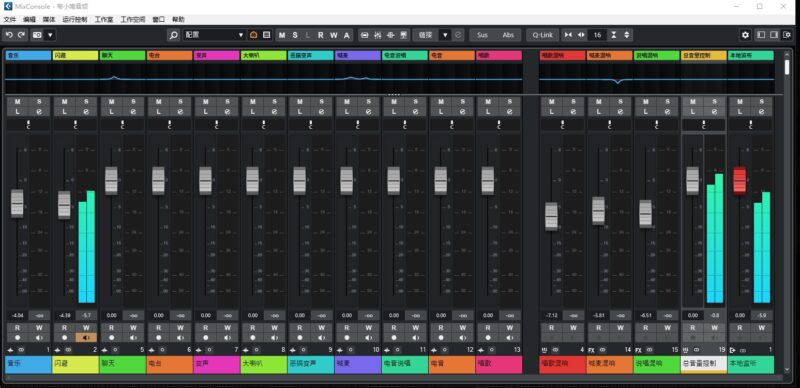Select the 喊麦 channel name label at bottom

tap(358, 364)
